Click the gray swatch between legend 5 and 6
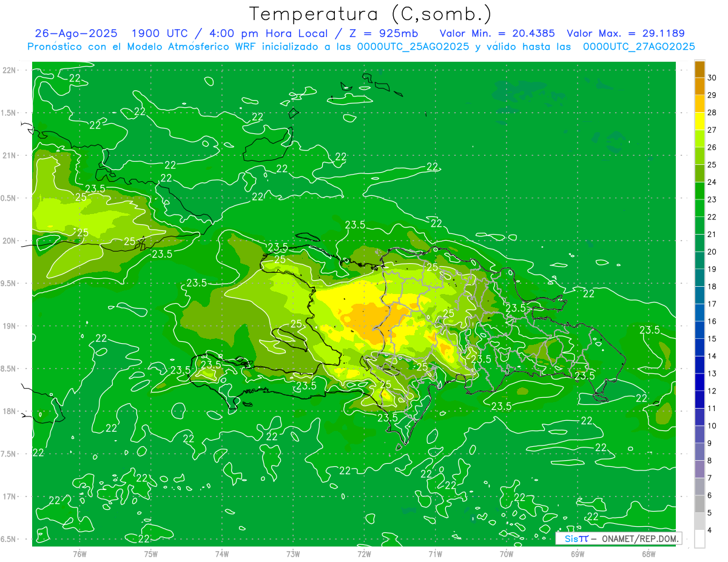This screenshot has width=728, height=562. click(x=699, y=504)
